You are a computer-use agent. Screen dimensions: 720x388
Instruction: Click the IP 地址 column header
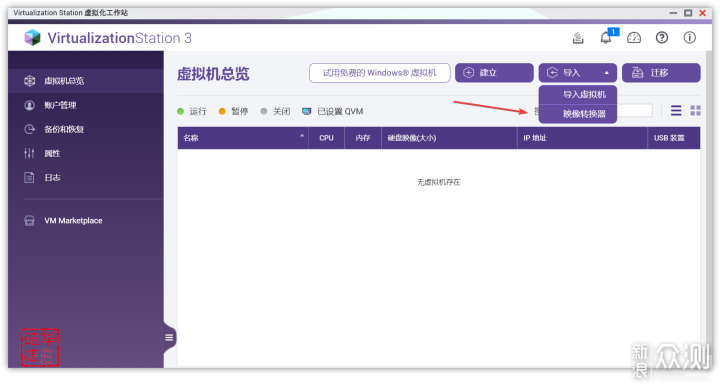point(582,138)
